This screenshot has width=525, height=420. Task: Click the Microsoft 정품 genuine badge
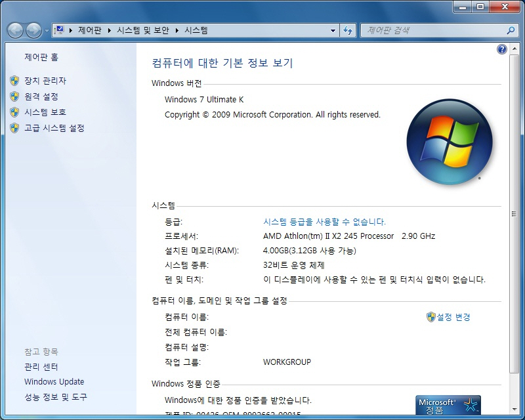coord(448,405)
